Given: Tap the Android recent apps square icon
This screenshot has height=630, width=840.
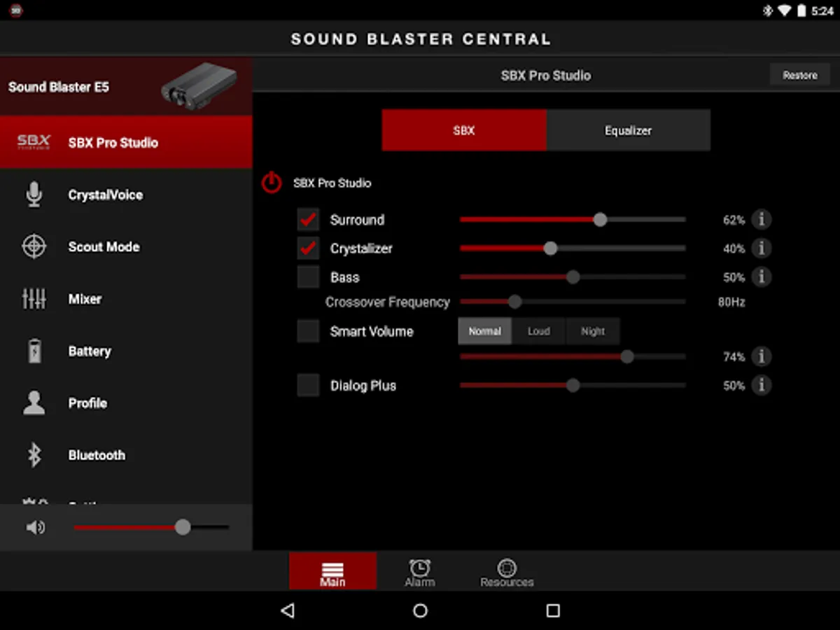Looking at the screenshot, I should (x=553, y=610).
